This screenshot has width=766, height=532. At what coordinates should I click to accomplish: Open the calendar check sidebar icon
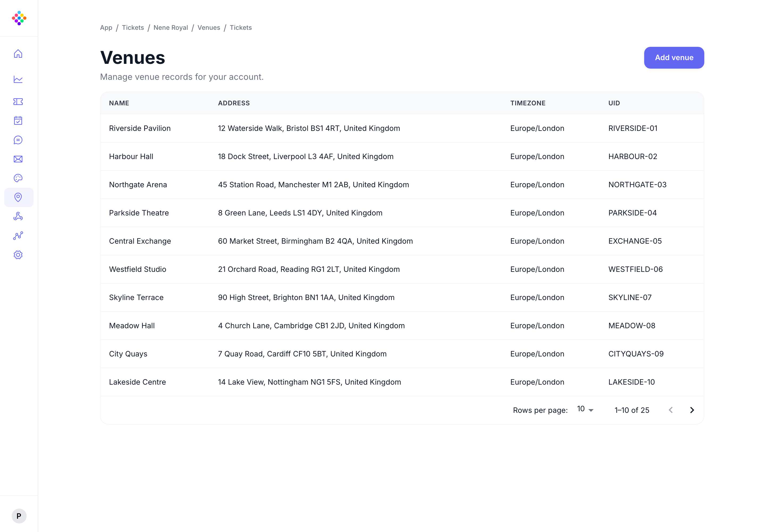pyautogui.click(x=18, y=121)
